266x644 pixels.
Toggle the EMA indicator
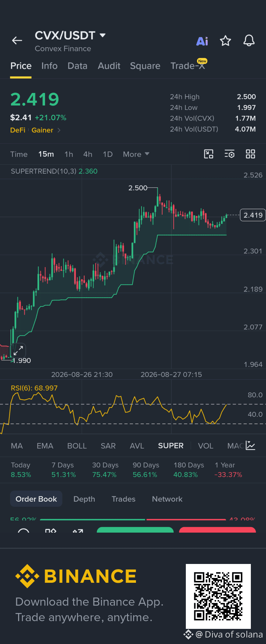[45, 446]
